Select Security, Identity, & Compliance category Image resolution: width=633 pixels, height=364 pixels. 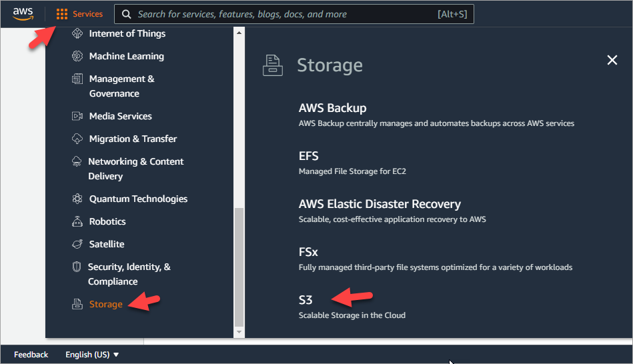(129, 274)
